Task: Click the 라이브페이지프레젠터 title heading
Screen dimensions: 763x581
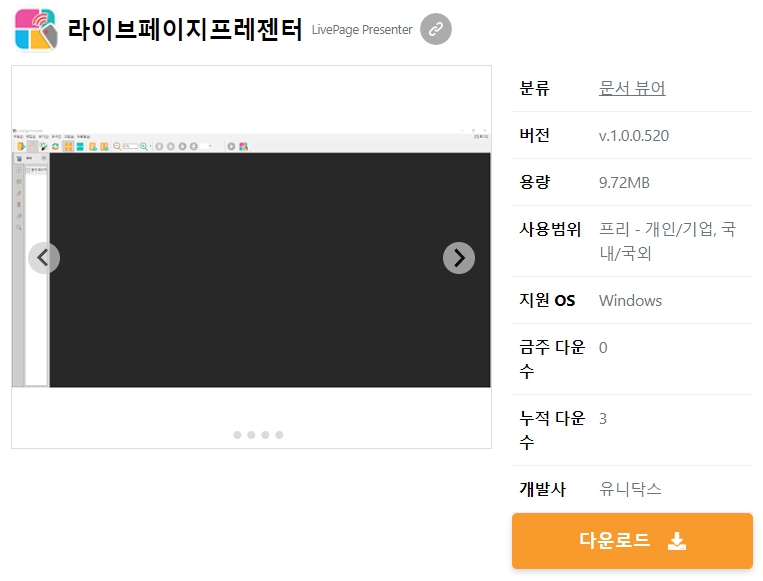Action: 185,29
